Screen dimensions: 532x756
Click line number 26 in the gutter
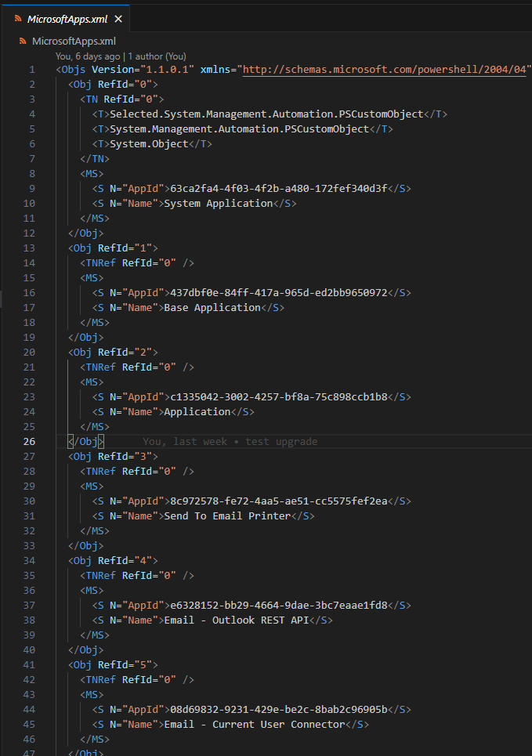(29, 442)
